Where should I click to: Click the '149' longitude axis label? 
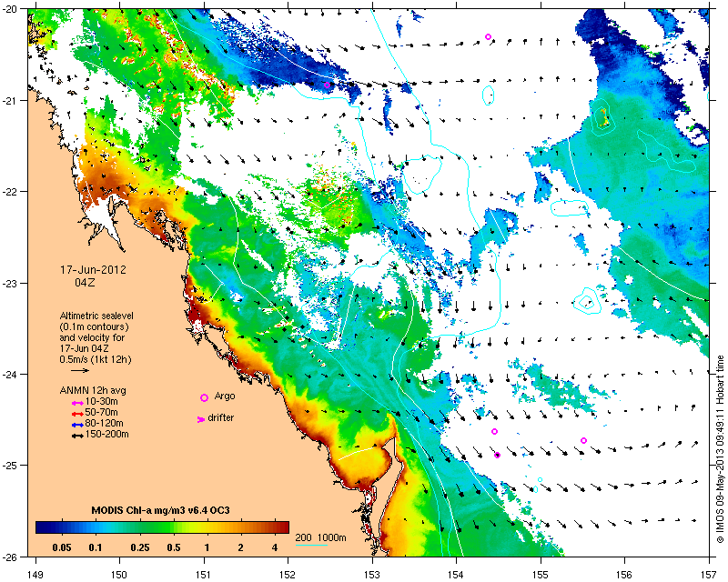coord(35,575)
